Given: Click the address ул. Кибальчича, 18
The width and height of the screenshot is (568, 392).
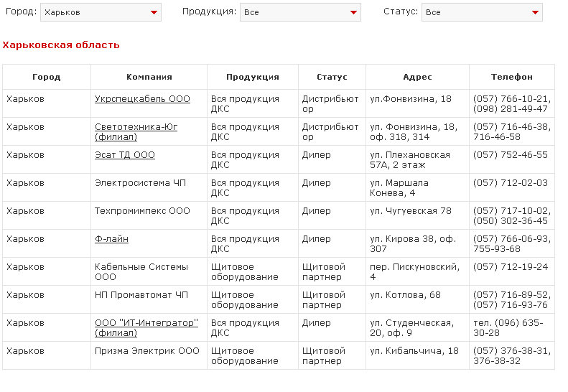Looking at the screenshot, I should [x=414, y=351].
